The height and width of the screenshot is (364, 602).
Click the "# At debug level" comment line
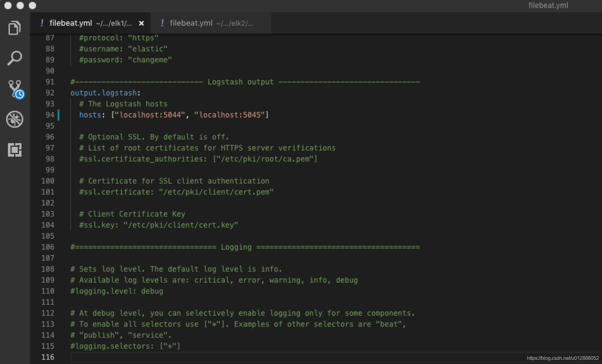click(243, 313)
